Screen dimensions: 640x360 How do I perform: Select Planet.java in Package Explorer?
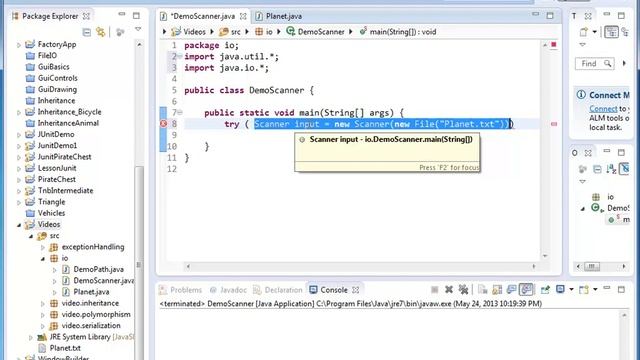(x=86, y=292)
